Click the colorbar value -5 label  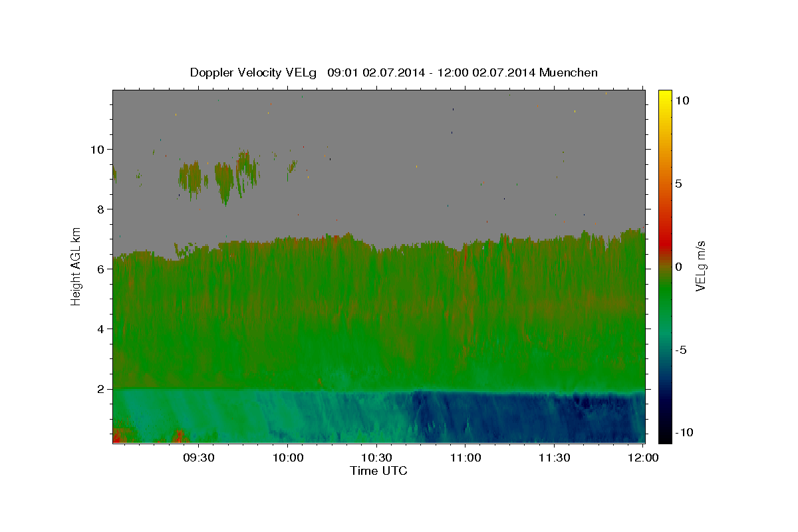(680, 350)
